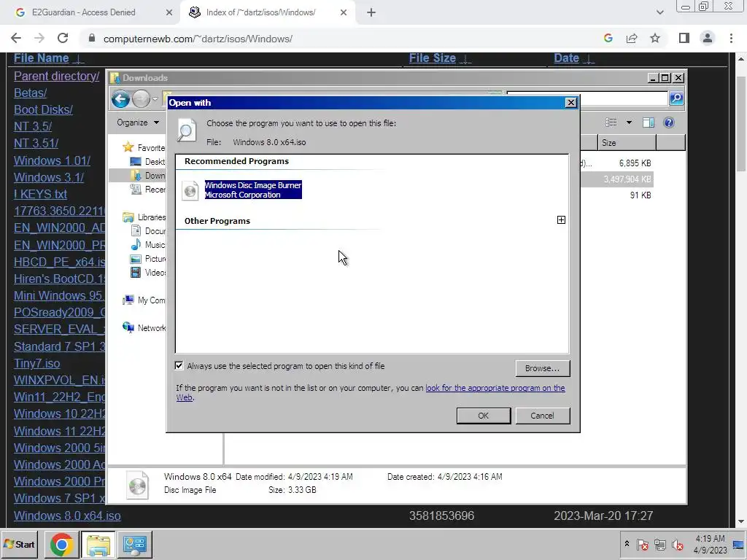Bookmark this page with the star icon
The width and height of the screenshot is (747, 560).
tap(655, 38)
